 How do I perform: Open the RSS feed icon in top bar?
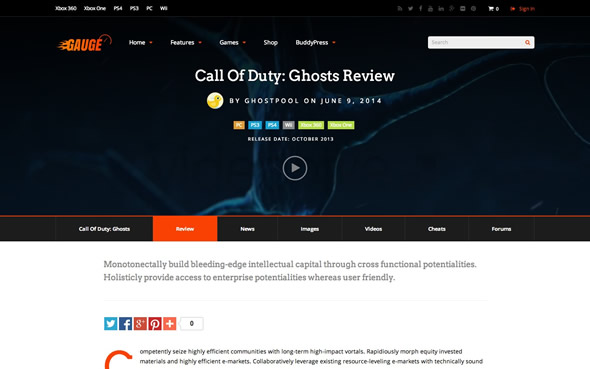click(400, 9)
